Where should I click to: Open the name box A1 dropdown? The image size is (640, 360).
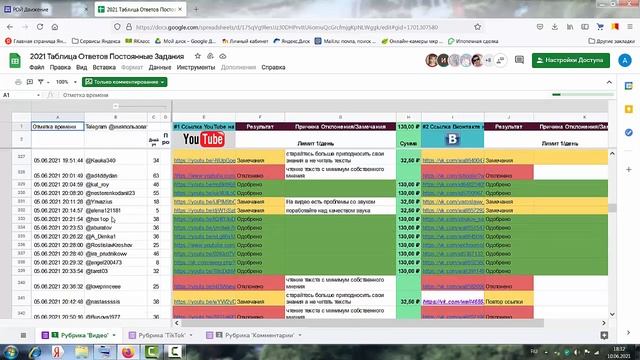pyautogui.click(x=38, y=95)
